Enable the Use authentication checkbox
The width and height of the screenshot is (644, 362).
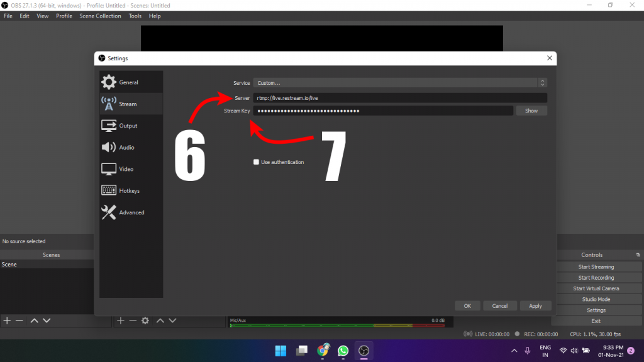click(x=256, y=162)
